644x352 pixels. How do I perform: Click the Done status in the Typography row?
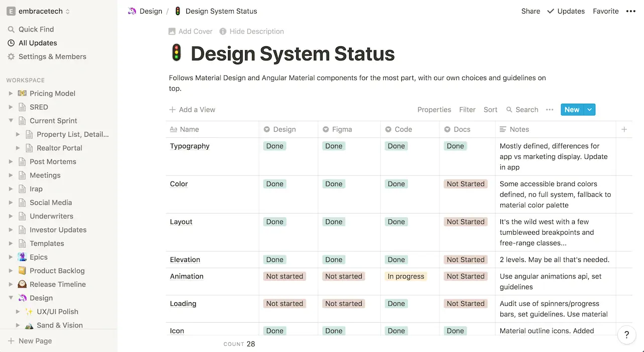[274, 146]
